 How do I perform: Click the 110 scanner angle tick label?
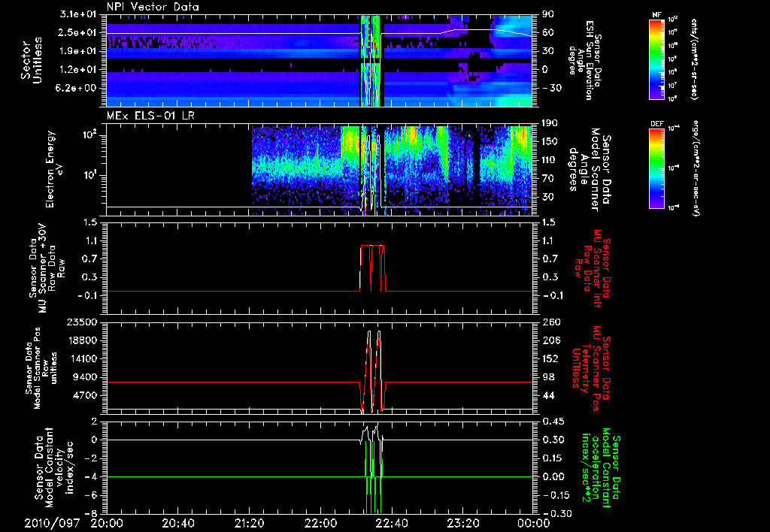[x=550, y=160]
